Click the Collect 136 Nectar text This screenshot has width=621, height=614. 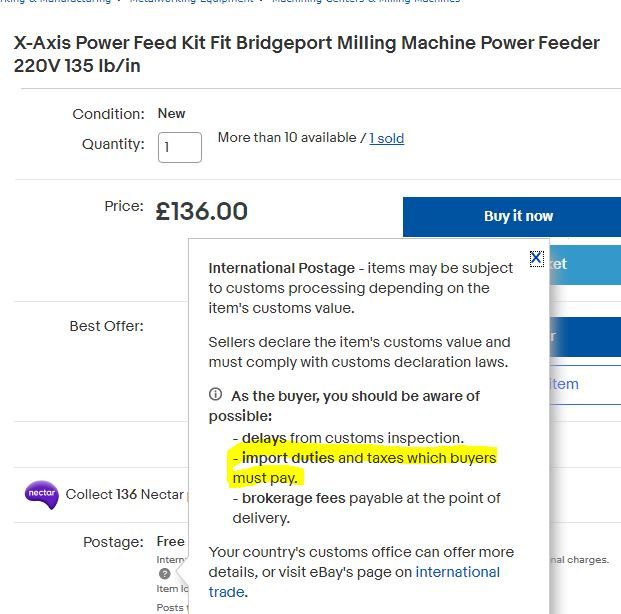tap(124, 494)
